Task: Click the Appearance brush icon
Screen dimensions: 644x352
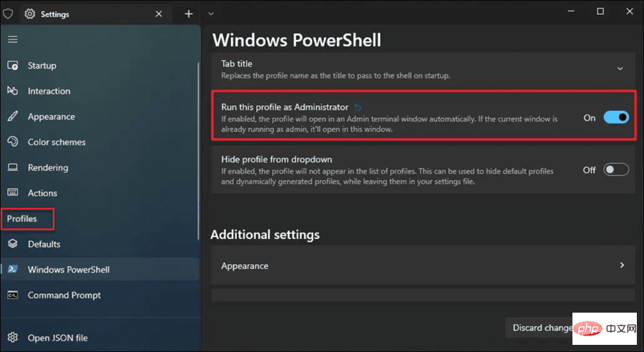Action: pyautogui.click(x=13, y=116)
